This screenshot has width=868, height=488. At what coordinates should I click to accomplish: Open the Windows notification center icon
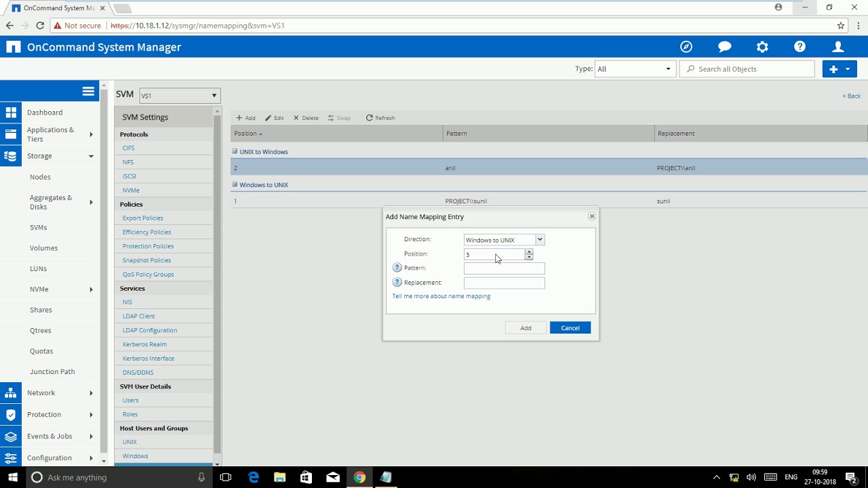coord(851,477)
